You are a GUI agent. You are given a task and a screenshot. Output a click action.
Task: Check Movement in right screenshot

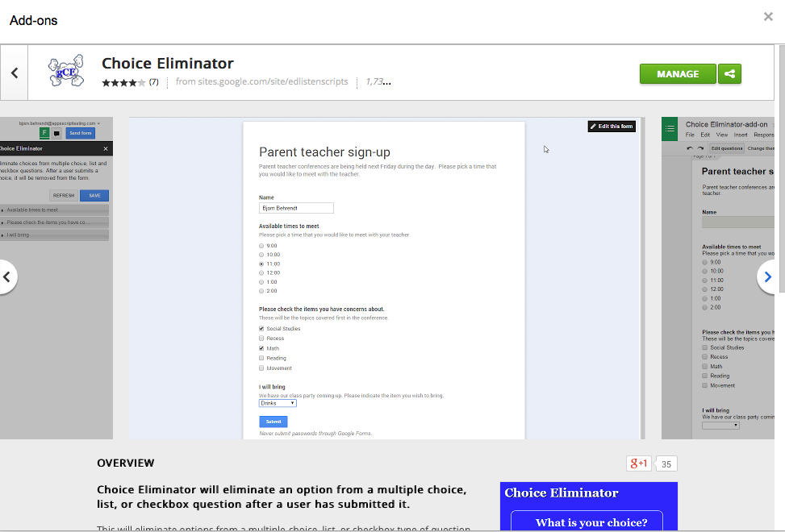point(704,385)
